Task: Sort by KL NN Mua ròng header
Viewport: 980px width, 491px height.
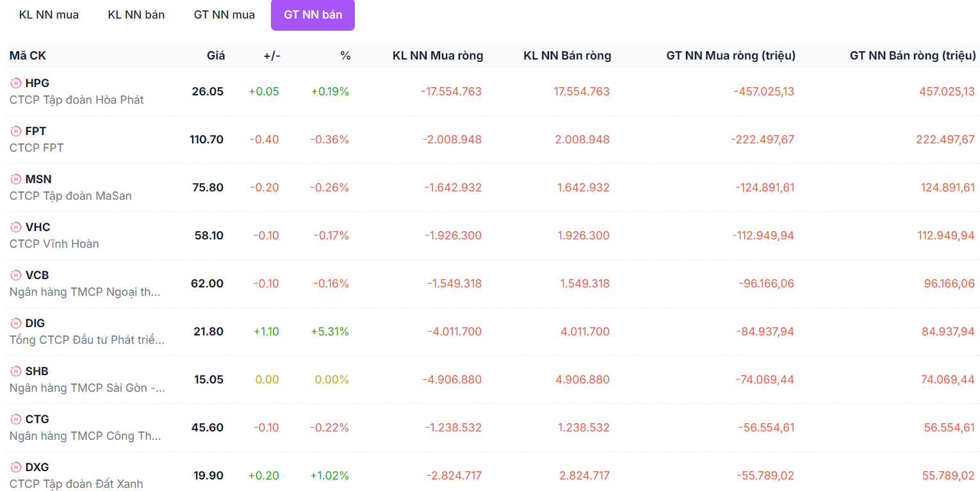Action: (437, 56)
